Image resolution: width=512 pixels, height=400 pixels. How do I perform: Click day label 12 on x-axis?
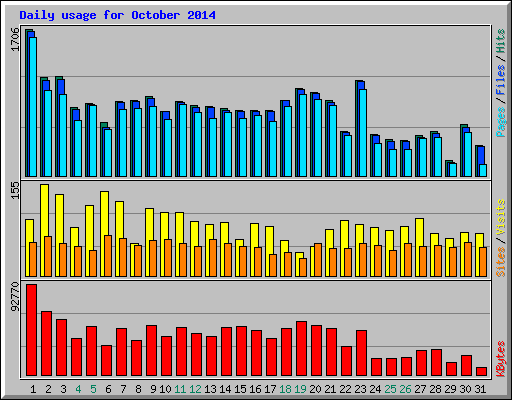[195, 389]
